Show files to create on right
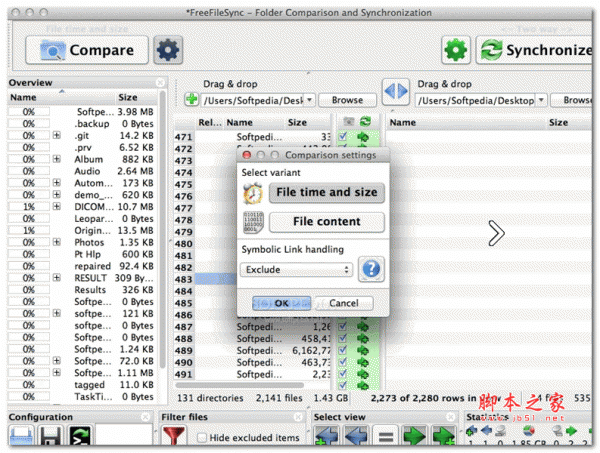The width and height of the screenshot is (600, 453). click(x=444, y=436)
